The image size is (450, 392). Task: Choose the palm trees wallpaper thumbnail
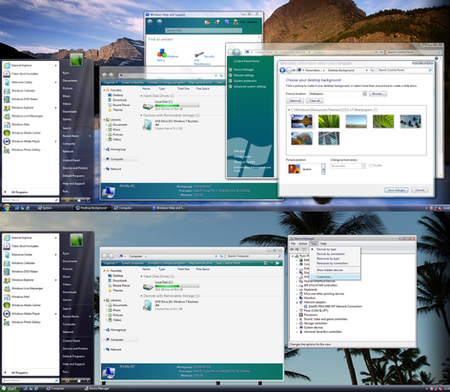(411, 121)
